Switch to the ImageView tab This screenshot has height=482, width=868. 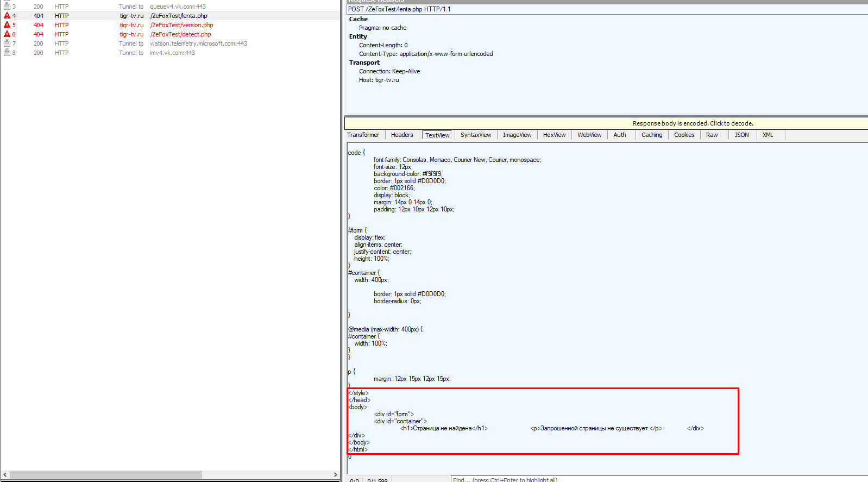[517, 135]
